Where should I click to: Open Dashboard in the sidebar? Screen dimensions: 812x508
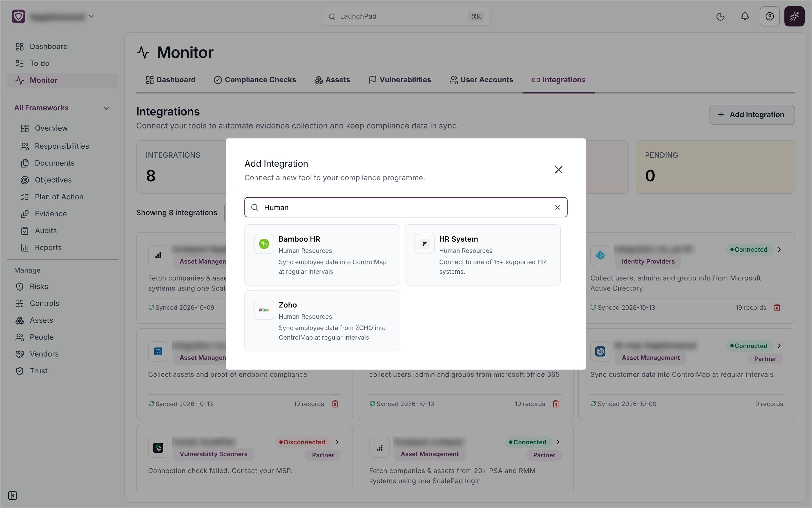tap(63, 46)
